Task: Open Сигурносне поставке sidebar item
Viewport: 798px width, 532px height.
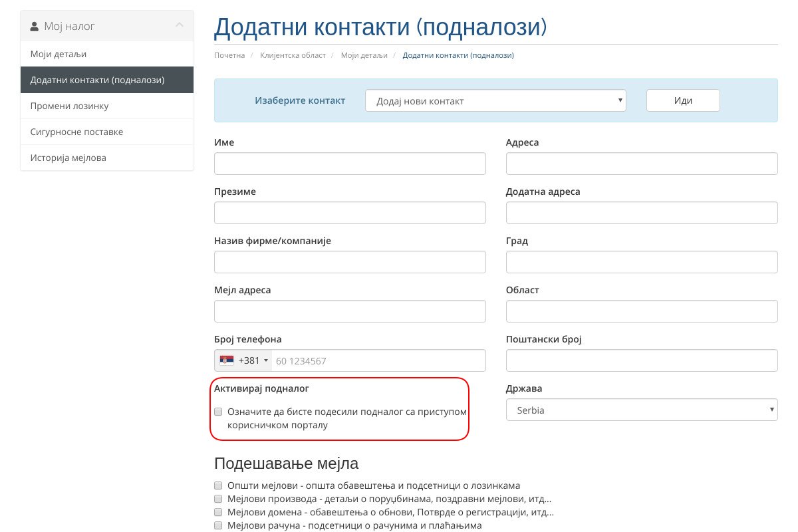Action: pos(107,132)
